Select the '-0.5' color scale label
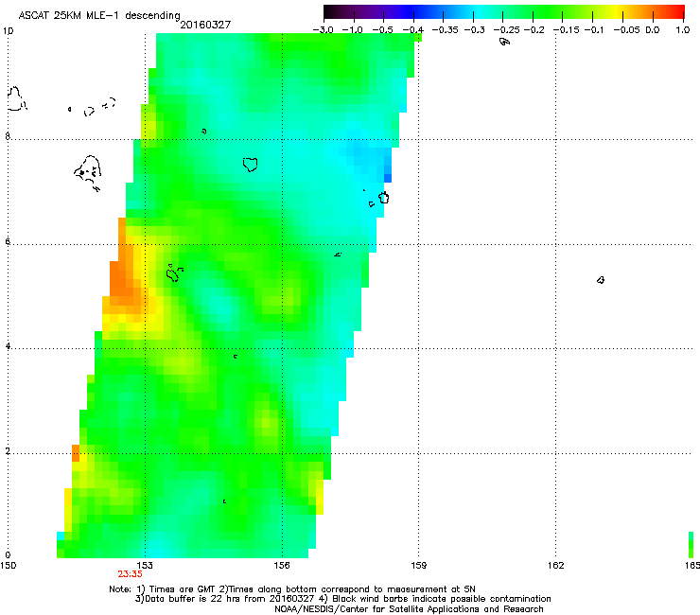 pos(382,30)
